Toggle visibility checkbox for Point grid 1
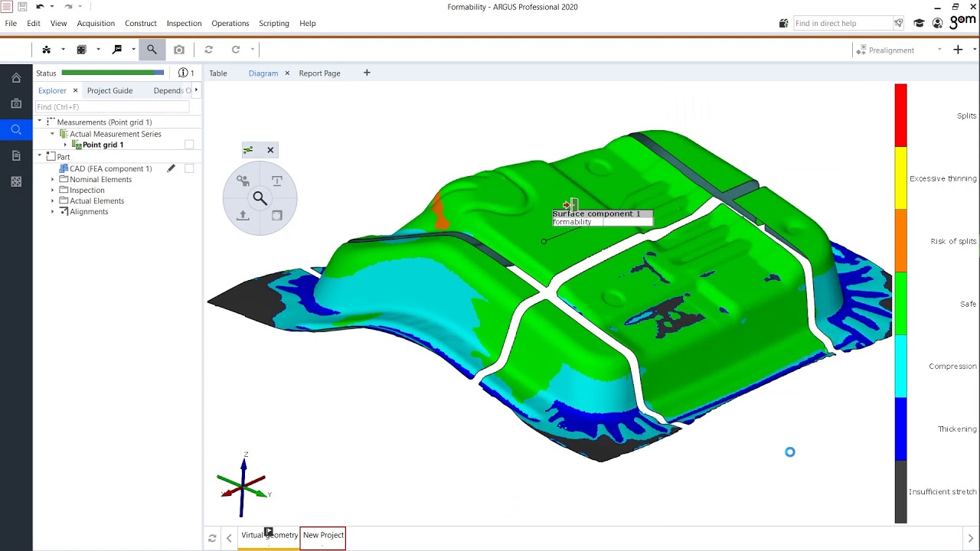The width and height of the screenshot is (980, 551). click(189, 145)
